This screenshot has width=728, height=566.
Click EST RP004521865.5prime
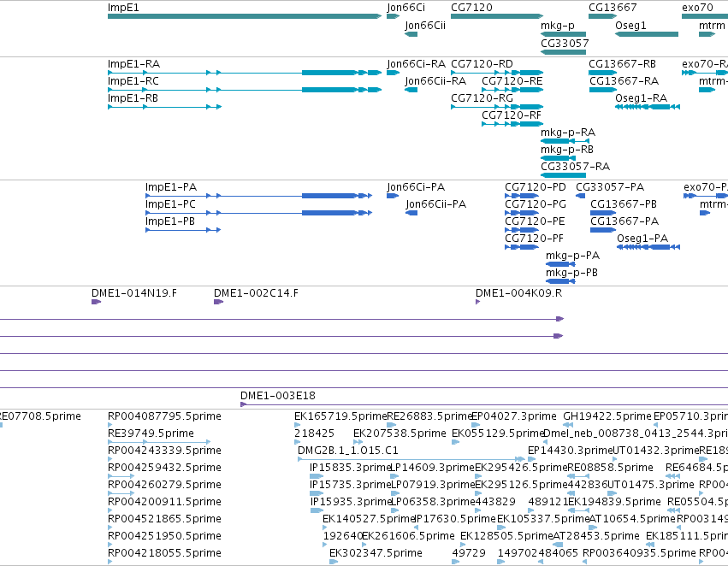(x=110, y=528)
